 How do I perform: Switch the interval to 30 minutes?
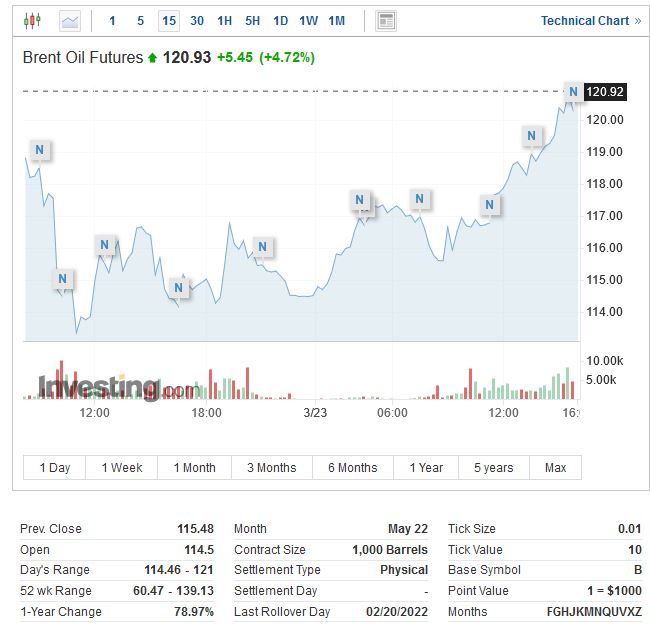tap(197, 21)
